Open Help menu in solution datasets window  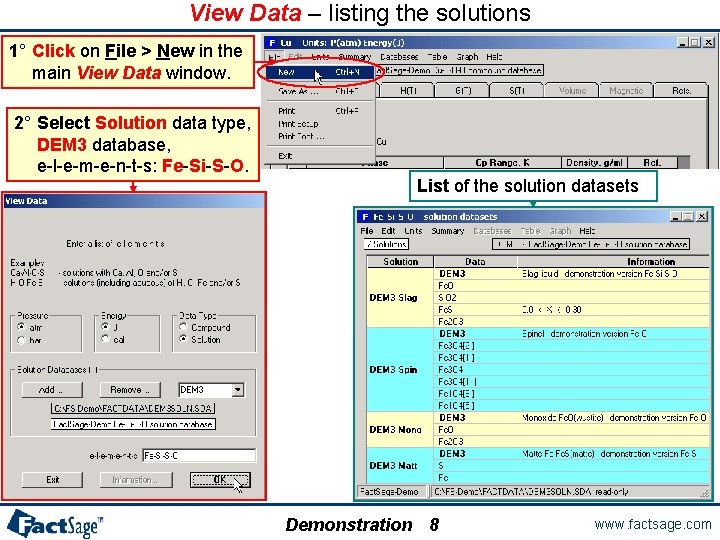point(587,231)
